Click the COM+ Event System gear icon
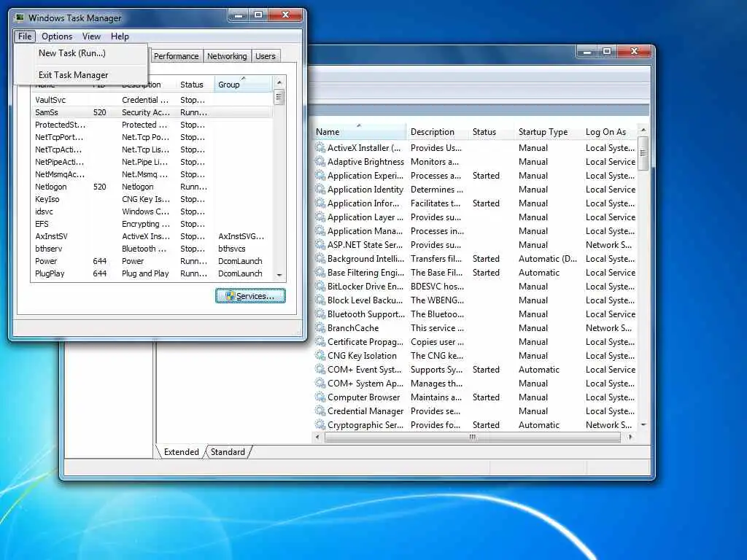The height and width of the screenshot is (560, 747). 320,369
